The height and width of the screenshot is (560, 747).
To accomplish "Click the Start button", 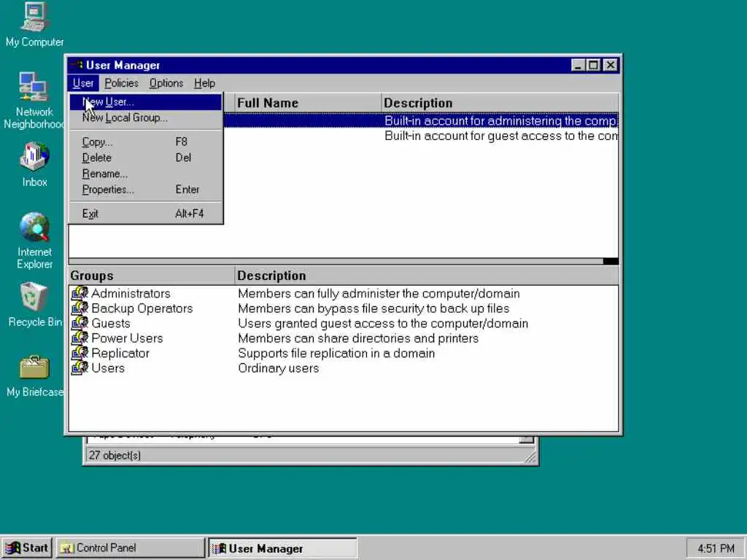I will pyautogui.click(x=27, y=548).
